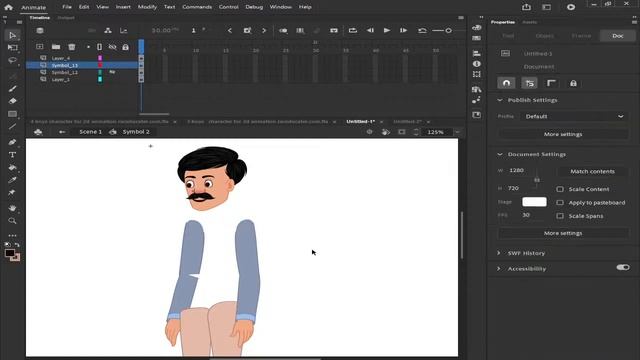Select the Zoom magnifier tool
Viewport: 640px width, 360px height.
click(12, 221)
